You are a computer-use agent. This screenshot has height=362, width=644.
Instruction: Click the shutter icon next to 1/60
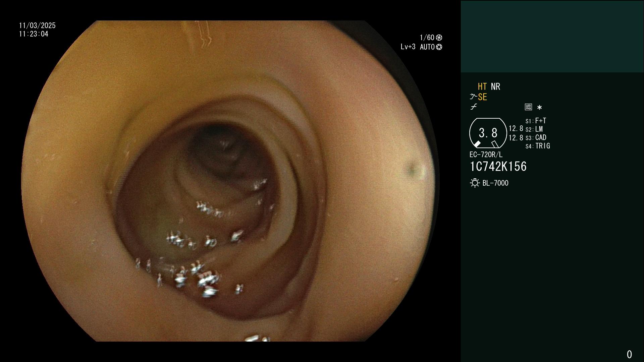(439, 38)
